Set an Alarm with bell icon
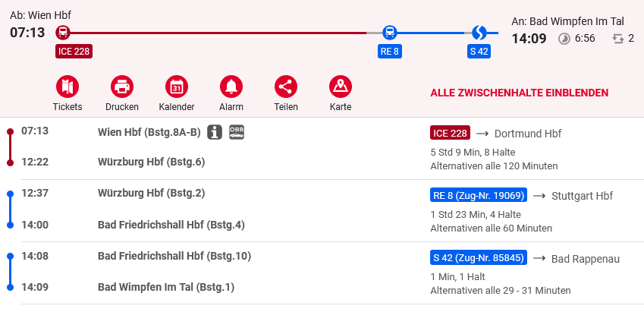This screenshot has height=312, width=644. (x=231, y=87)
